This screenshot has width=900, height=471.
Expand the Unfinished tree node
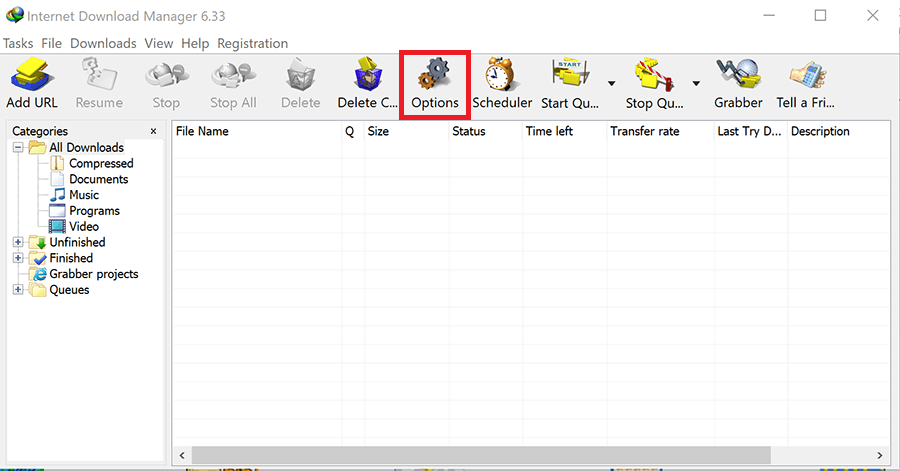pos(18,242)
